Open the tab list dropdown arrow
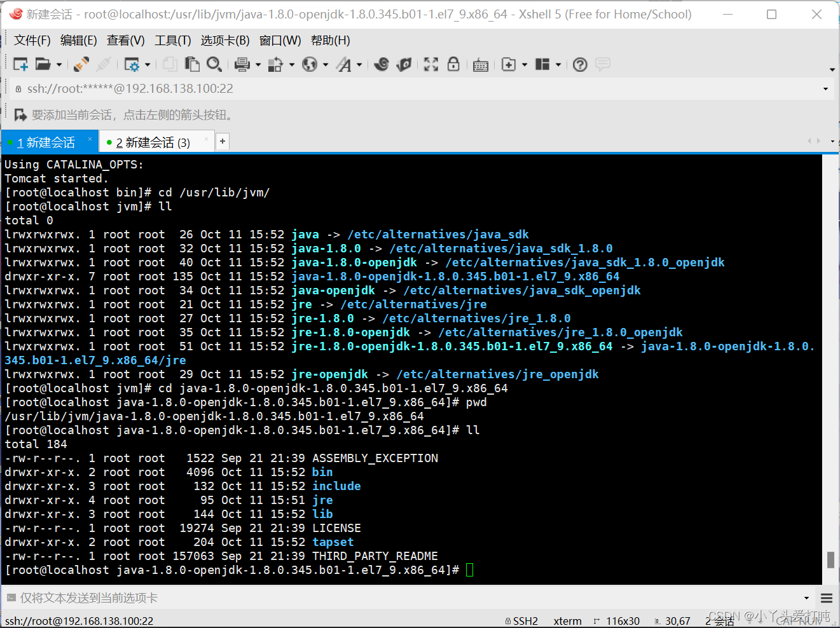The image size is (840, 628). pos(832,141)
